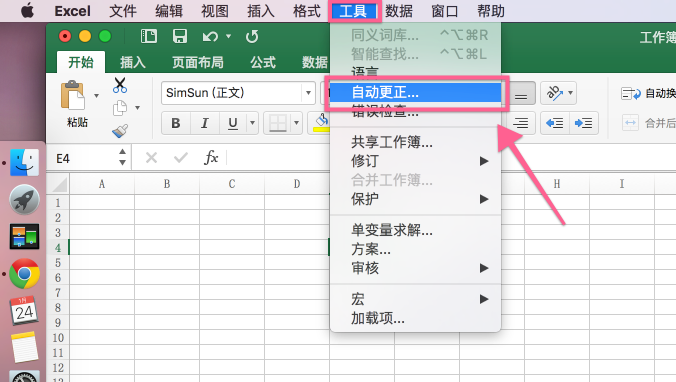
Task: Open the 文件 menu
Action: (x=123, y=11)
